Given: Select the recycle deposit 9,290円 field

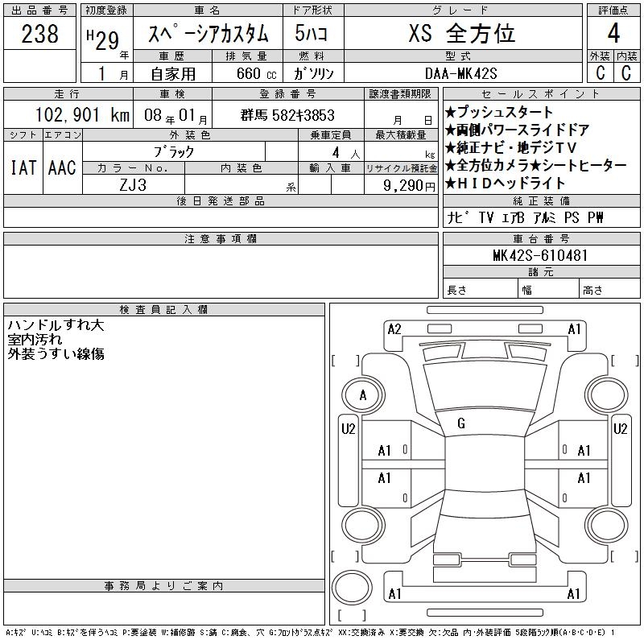Looking at the screenshot, I should (x=399, y=185).
